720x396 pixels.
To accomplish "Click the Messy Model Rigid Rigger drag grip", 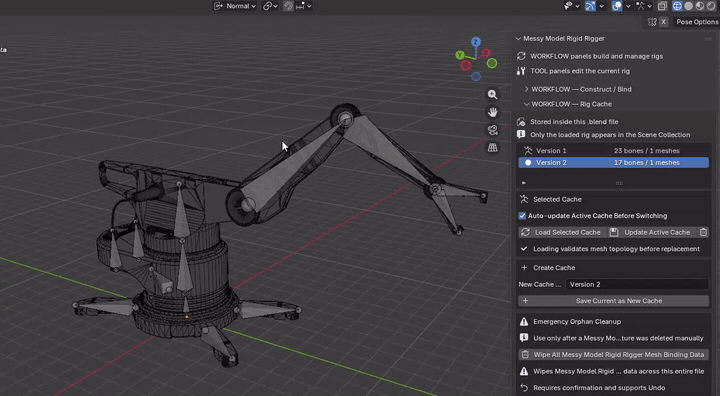I will [708, 39].
